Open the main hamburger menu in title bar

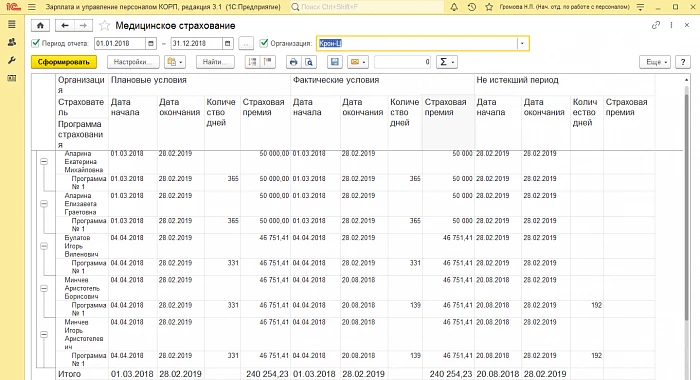point(31,7)
